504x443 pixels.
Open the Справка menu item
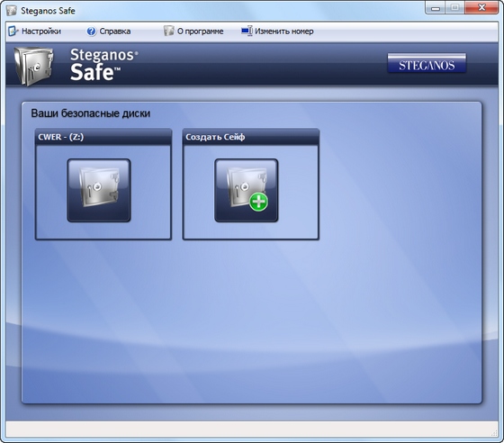pyautogui.click(x=115, y=32)
